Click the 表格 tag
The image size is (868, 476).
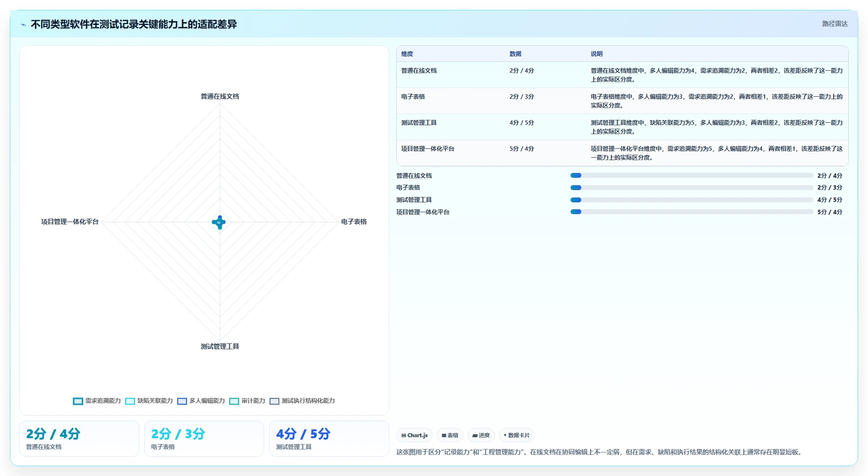tap(450, 435)
